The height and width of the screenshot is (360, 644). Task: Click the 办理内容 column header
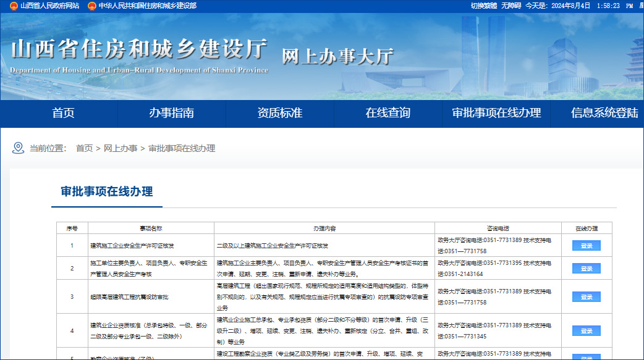(x=324, y=228)
